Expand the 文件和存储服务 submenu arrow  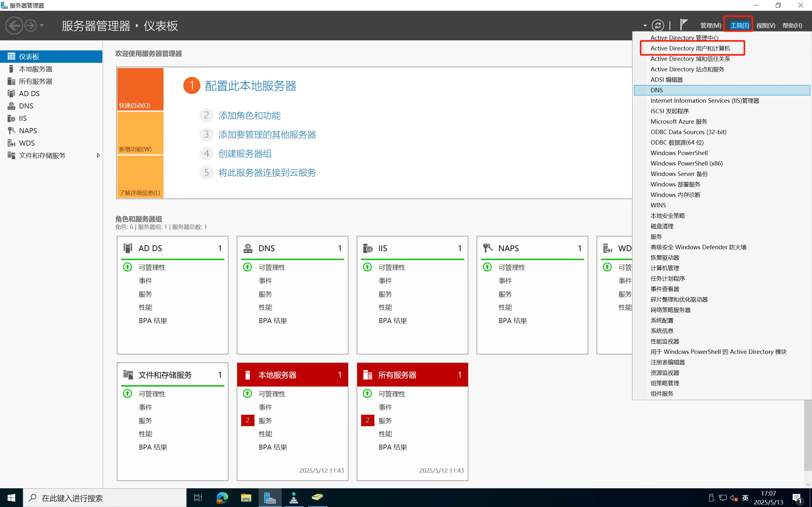tap(98, 155)
